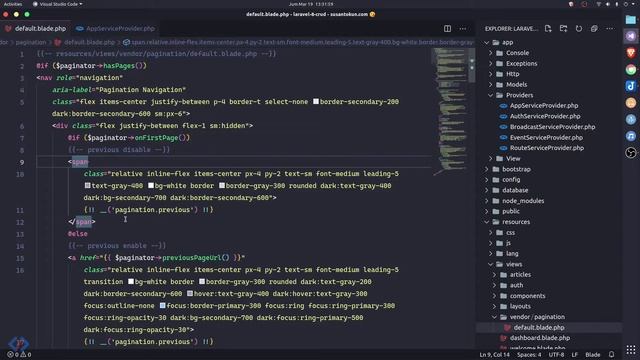Show Applications grid in the dock
This screenshot has width=640, height=360.
point(631,350)
